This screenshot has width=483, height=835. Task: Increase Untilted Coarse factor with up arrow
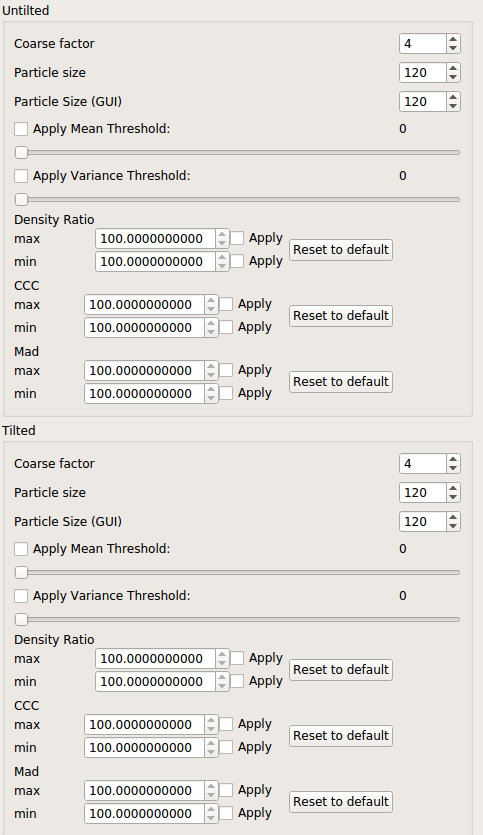pos(453,39)
